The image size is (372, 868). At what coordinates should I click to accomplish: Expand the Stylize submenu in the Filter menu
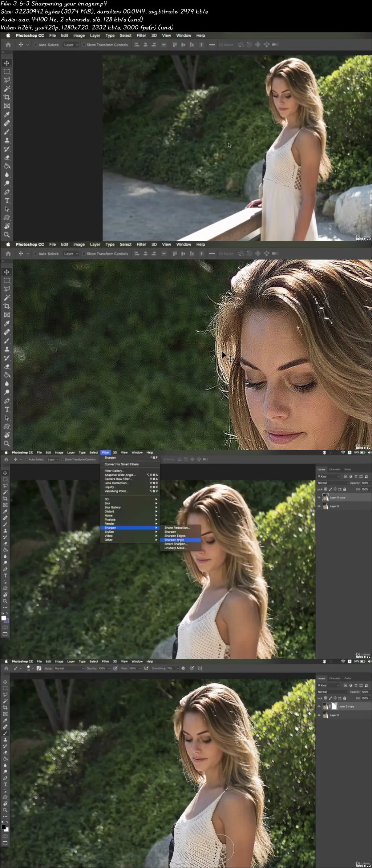tap(130, 532)
